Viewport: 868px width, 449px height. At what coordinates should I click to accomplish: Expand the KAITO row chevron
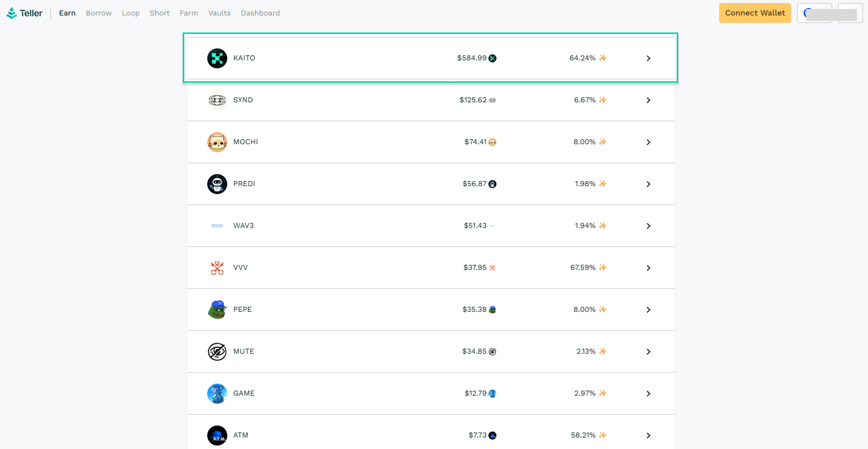click(648, 58)
